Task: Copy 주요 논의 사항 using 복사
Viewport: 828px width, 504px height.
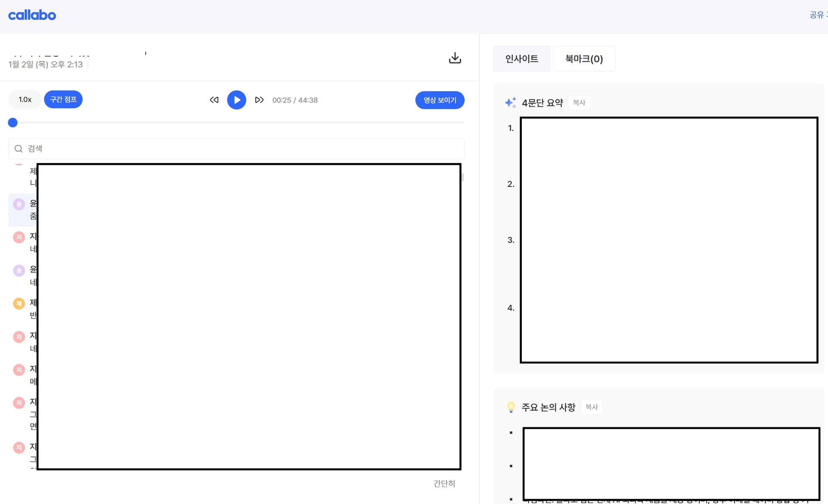Action: [591, 407]
